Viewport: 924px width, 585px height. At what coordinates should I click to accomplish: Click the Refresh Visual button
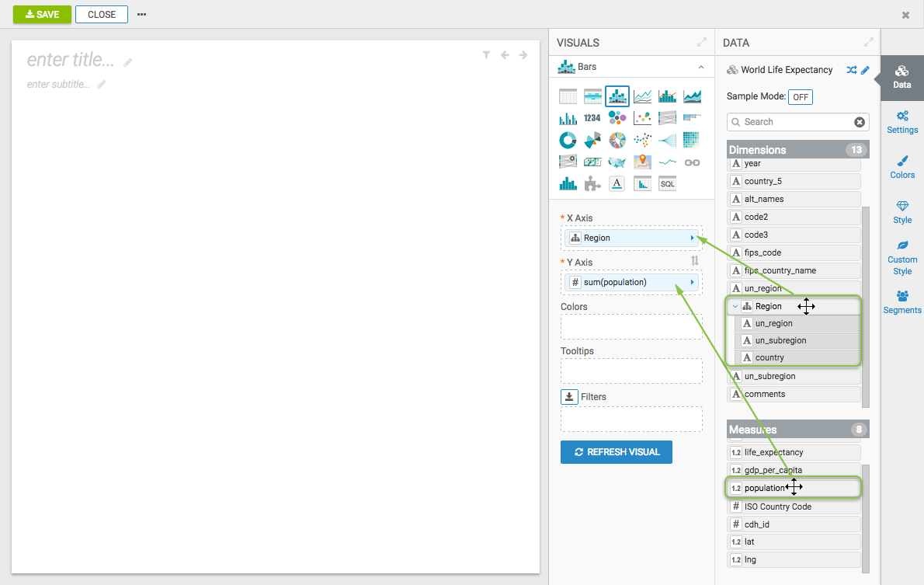pos(616,452)
